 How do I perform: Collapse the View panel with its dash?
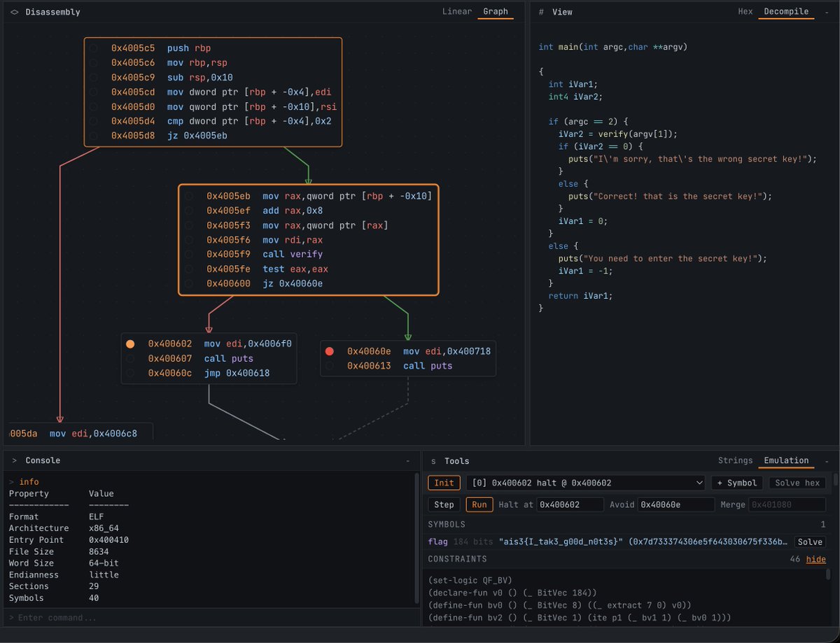tap(827, 12)
